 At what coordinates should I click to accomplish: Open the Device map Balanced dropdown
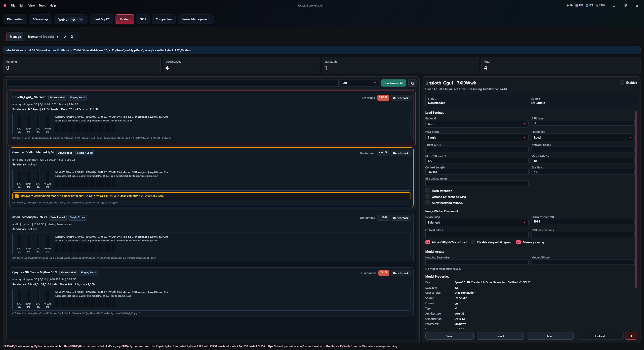click(x=477, y=223)
